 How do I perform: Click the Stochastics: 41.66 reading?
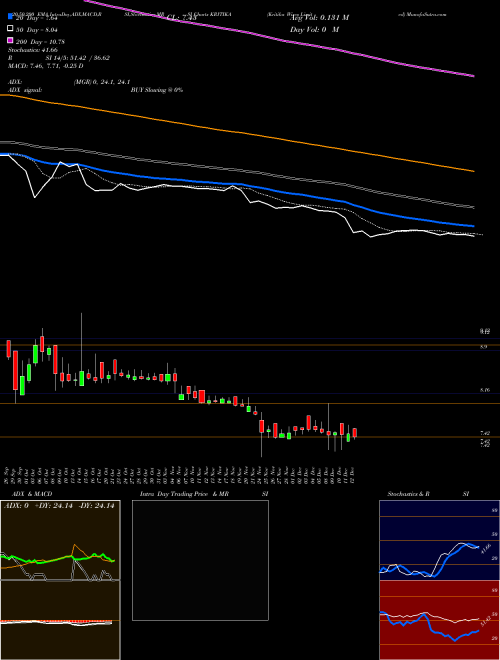tap(32, 50)
